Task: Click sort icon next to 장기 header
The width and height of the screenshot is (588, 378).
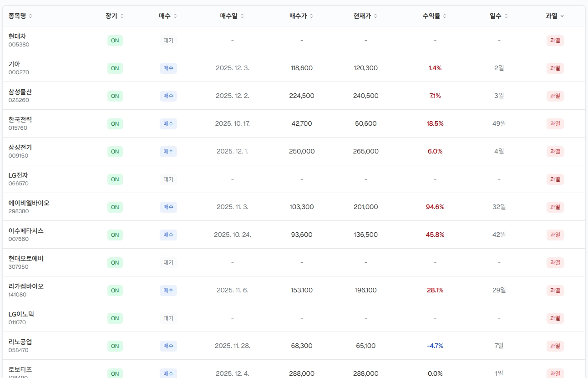Action: pos(122,16)
